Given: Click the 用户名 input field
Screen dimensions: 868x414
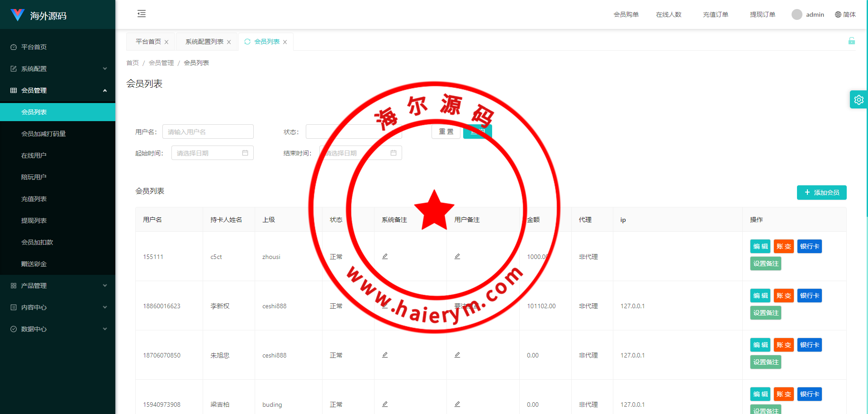Looking at the screenshot, I should pos(208,132).
